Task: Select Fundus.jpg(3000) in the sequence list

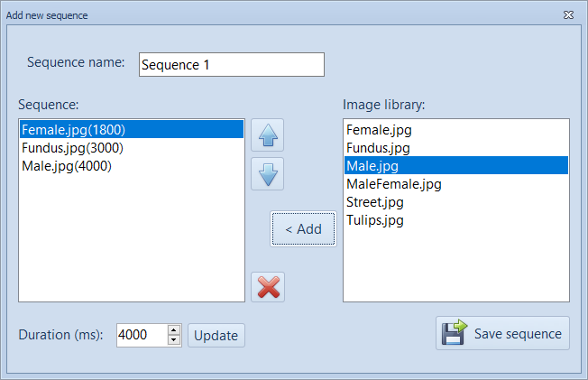Action: tap(72, 147)
